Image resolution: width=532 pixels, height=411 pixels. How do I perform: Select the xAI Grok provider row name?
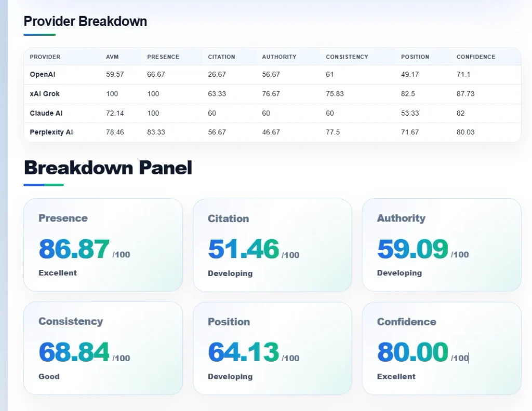click(x=45, y=94)
